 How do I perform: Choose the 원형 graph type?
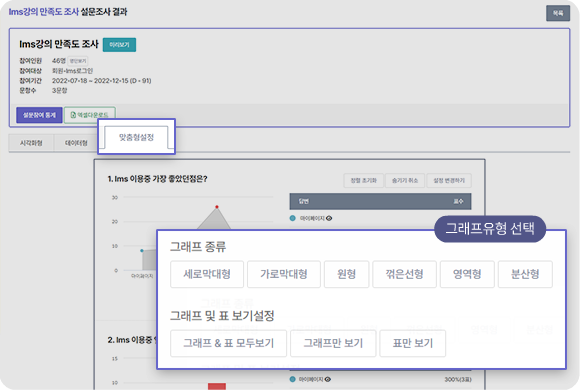pyautogui.click(x=347, y=274)
